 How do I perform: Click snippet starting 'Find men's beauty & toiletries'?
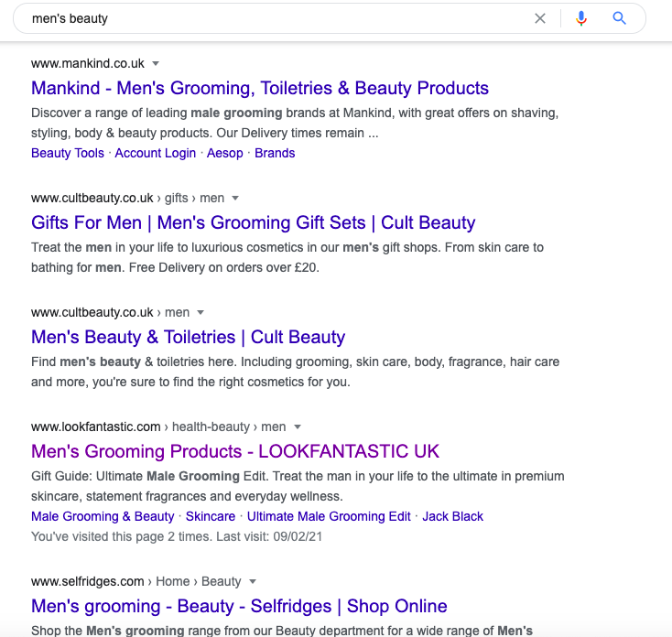pos(296,372)
